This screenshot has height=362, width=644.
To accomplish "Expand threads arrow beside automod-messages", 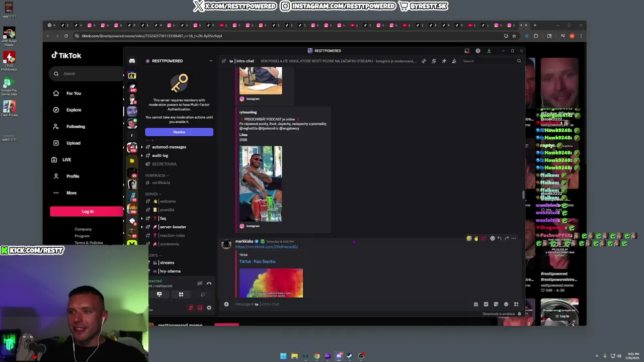I will 141,147.
